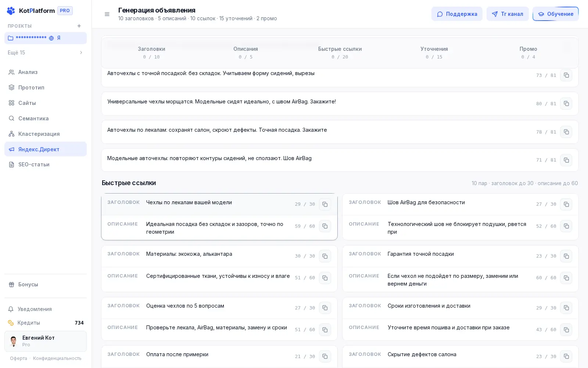
Task: Go to Сайты section
Action: pos(46,103)
